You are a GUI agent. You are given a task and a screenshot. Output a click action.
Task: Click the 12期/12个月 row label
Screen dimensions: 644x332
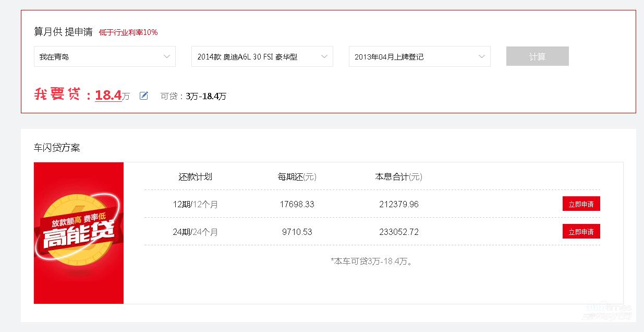click(x=196, y=204)
